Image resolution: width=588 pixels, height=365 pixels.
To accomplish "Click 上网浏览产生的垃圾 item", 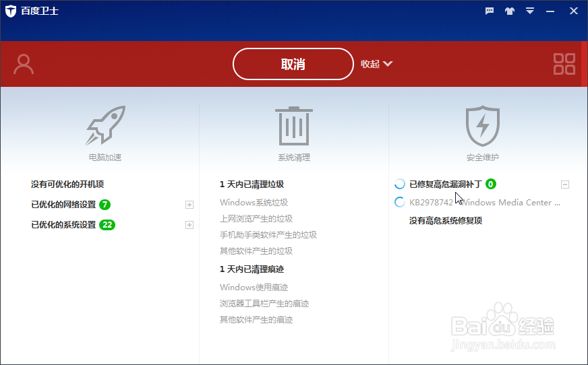I will coord(256,219).
